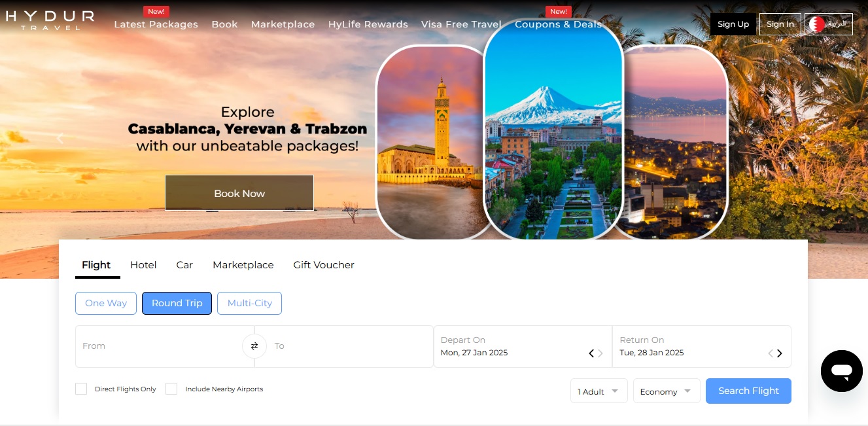This screenshot has height=426, width=868.
Task: Click the swap From and To icon
Action: click(254, 346)
